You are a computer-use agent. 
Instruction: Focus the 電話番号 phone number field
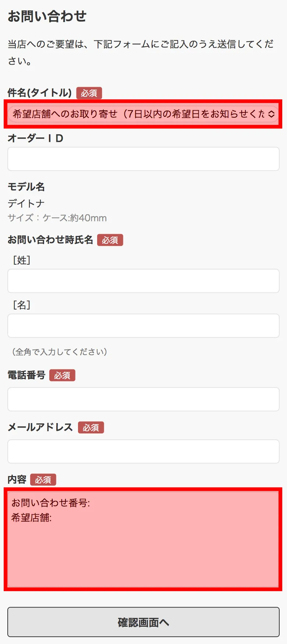pyautogui.click(x=143, y=400)
